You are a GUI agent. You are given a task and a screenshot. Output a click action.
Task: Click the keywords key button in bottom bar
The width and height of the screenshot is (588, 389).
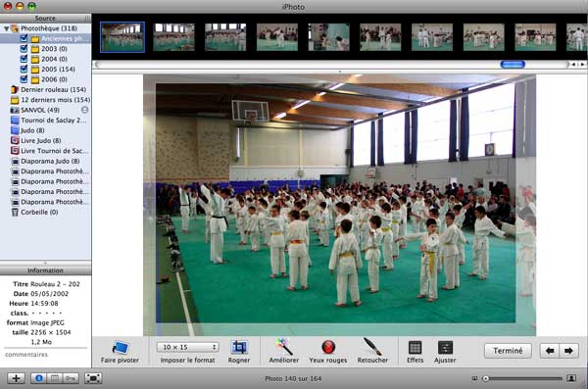[x=71, y=378]
